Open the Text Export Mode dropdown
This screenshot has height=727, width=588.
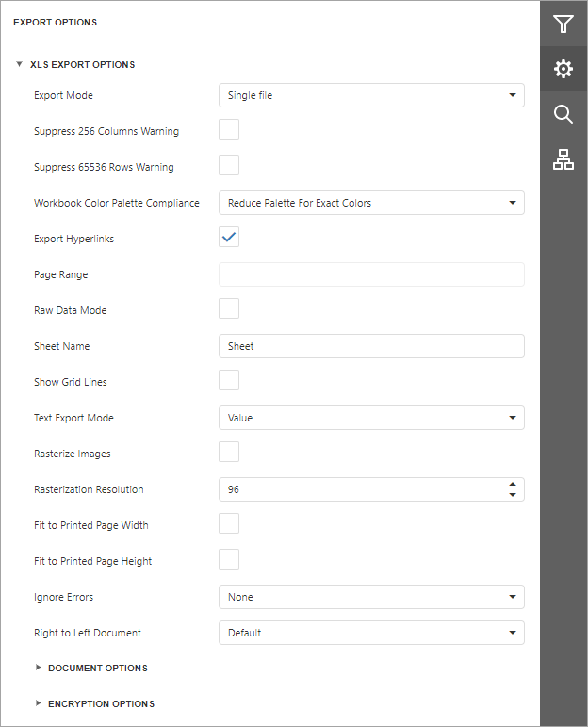tap(371, 418)
